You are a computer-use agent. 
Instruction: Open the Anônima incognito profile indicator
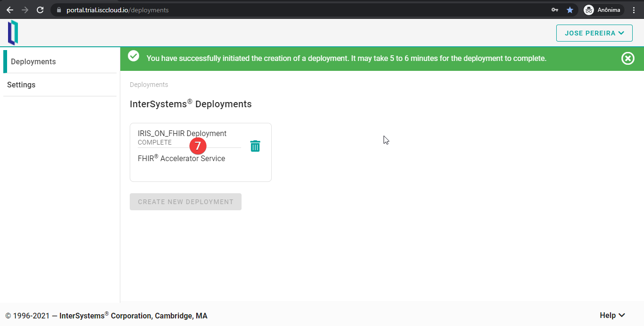pos(603,10)
